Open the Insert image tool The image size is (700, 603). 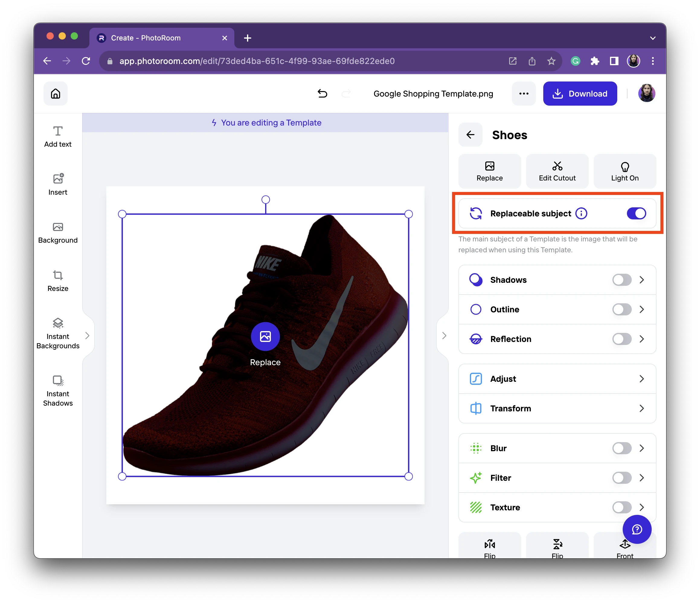tap(58, 185)
